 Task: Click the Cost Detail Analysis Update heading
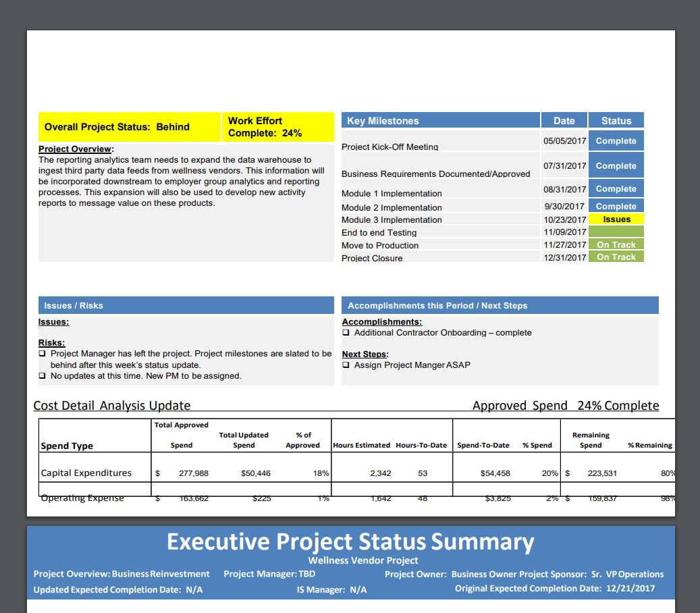[x=111, y=405]
